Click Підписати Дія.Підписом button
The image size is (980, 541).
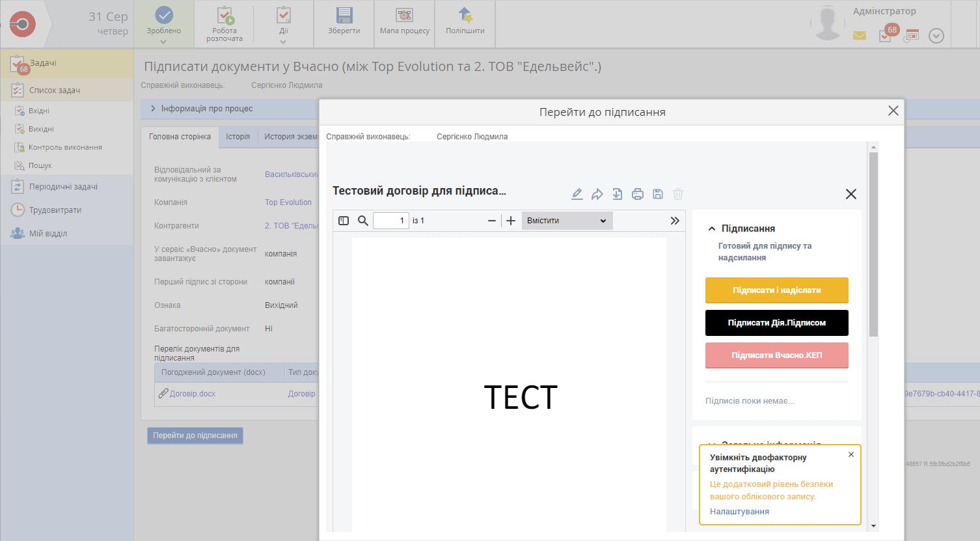pos(776,323)
